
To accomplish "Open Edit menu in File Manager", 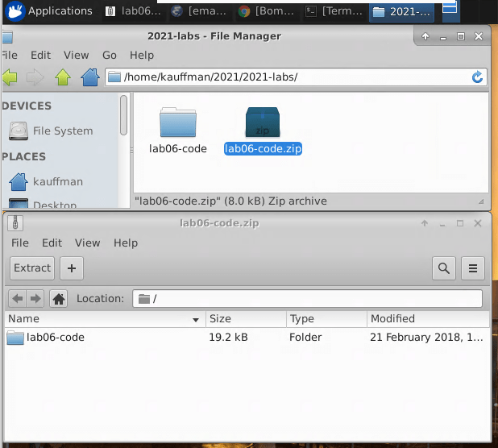I will pos(40,56).
